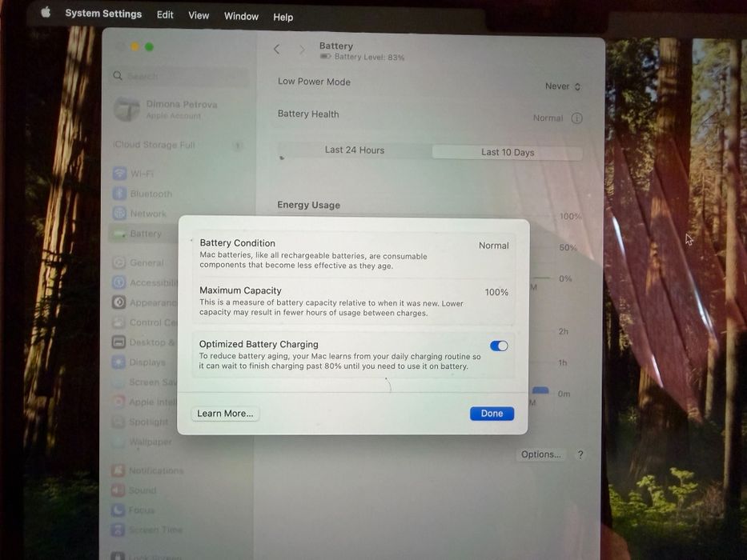Click the question mark help button
This screenshot has width=747, height=560.
click(580, 454)
